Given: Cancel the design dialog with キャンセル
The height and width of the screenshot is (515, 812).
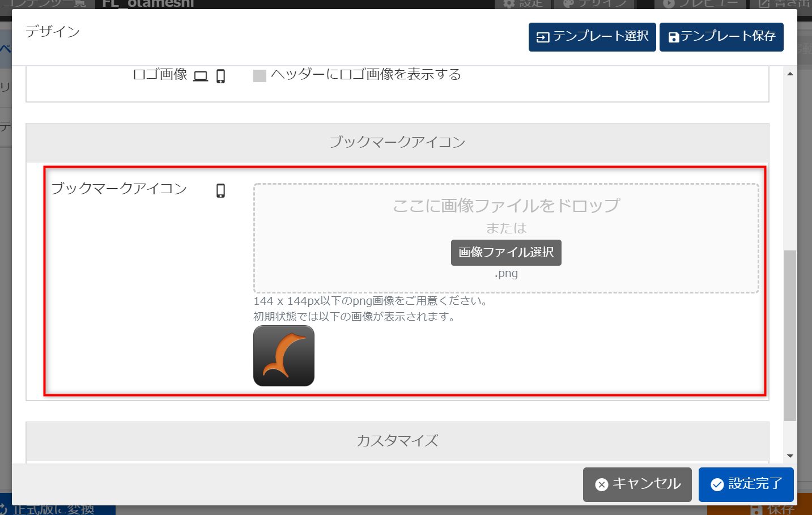Looking at the screenshot, I should [637, 484].
